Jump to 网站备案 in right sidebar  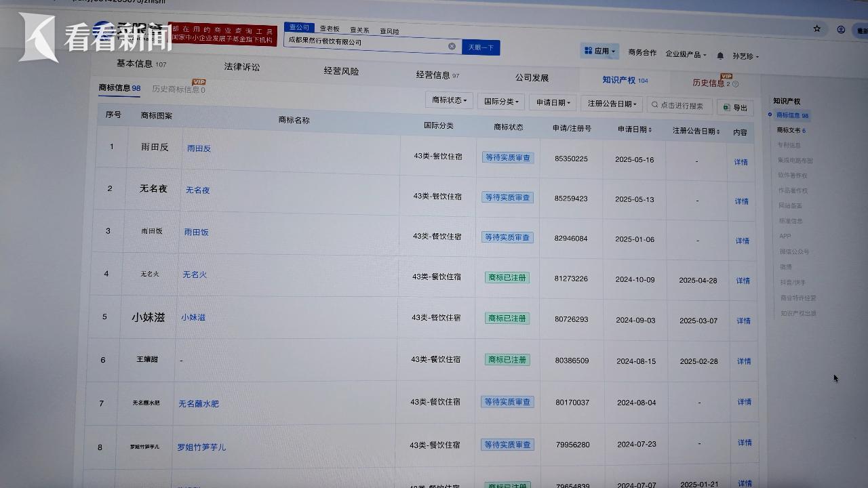tap(791, 206)
